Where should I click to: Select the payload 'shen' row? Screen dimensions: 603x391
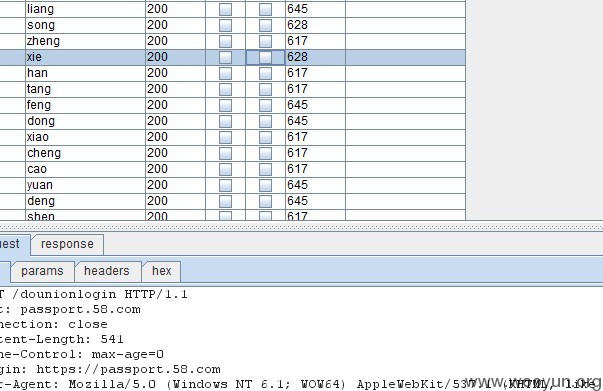coord(85,215)
